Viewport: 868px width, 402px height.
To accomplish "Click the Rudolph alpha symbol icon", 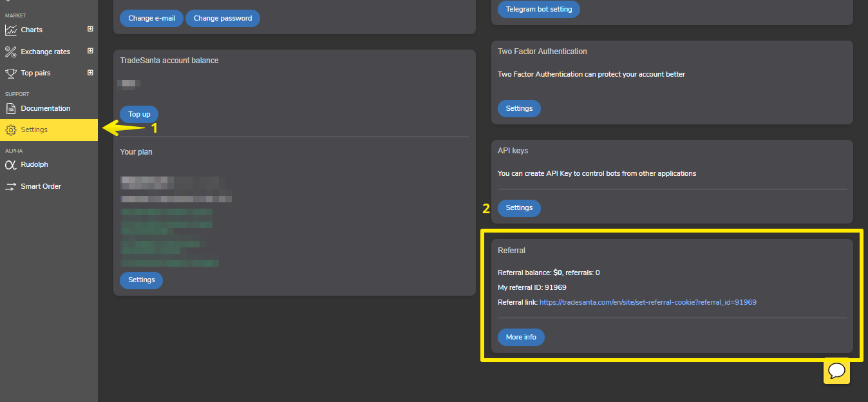I will 10,165.
